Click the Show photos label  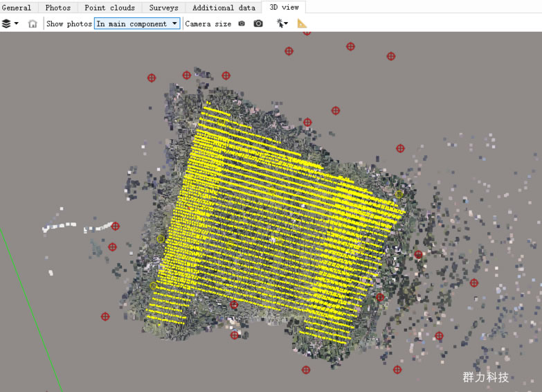(69, 24)
